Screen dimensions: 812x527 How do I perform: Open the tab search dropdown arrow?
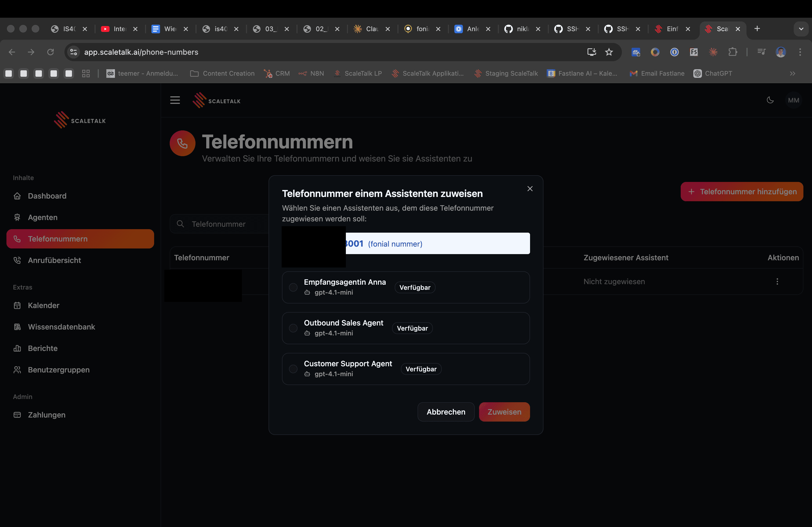[x=801, y=29]
